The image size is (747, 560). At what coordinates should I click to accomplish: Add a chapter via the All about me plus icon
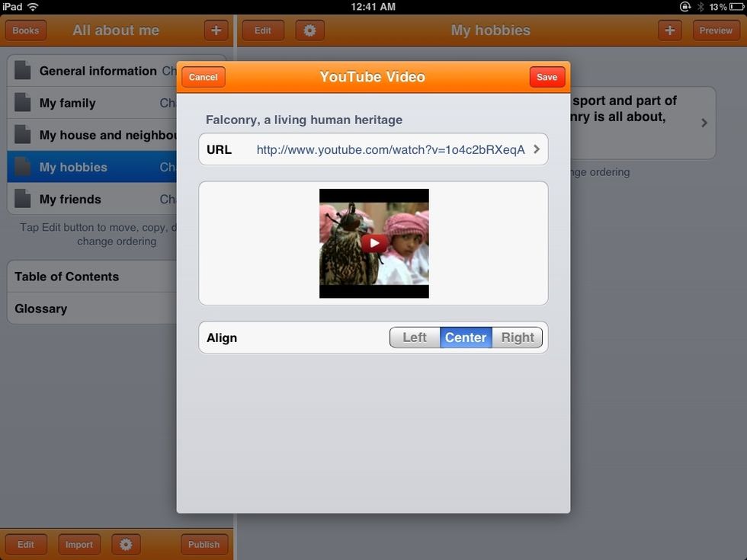[x=216, y=30]
